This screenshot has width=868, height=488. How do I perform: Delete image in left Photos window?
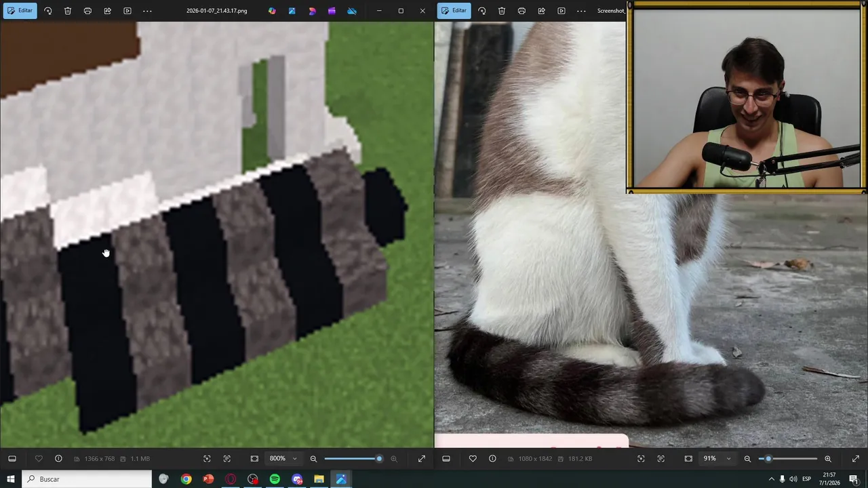(x=68, y=11)
